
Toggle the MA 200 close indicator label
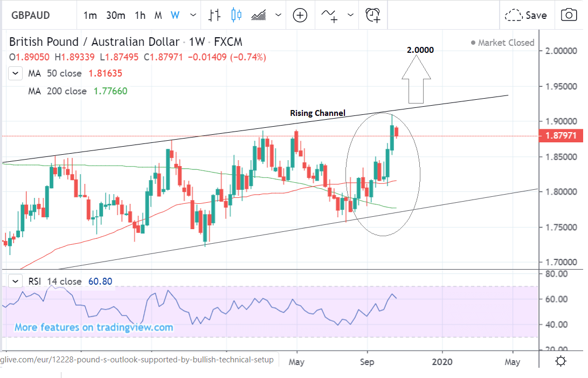click(x=57, y=91)
